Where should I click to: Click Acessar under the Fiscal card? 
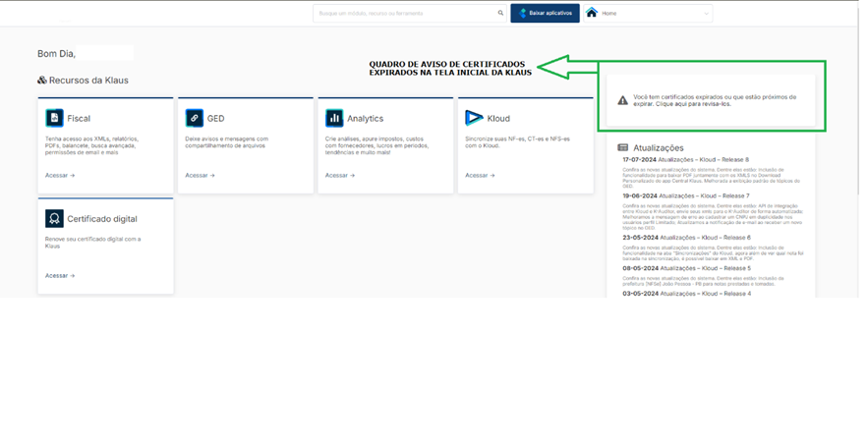60,176
